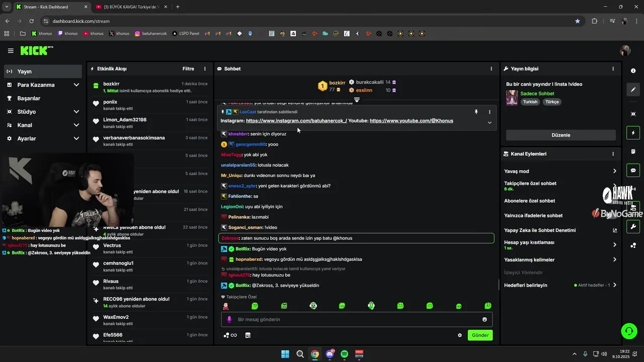Viewport: 644px width, 362px height.
Task: Expand the Kanal sidebar menu
Action: pos(43,125)
